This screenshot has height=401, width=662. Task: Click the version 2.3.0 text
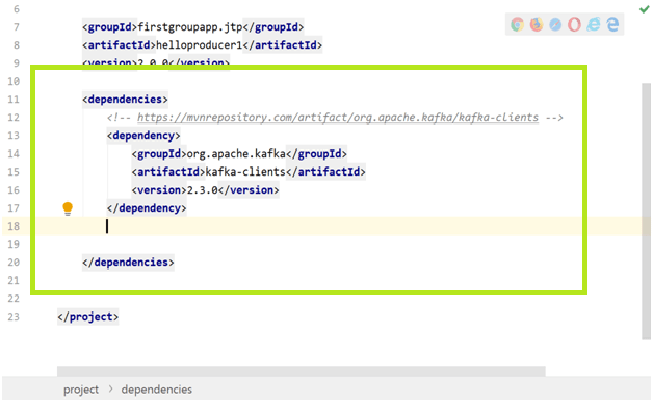tap(202, 190)
